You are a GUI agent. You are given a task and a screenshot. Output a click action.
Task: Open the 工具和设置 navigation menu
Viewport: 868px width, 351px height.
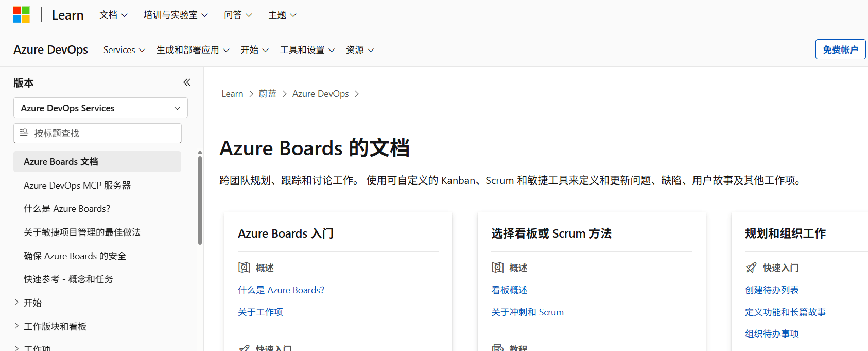pyautogui.click(x=307, y=50)
